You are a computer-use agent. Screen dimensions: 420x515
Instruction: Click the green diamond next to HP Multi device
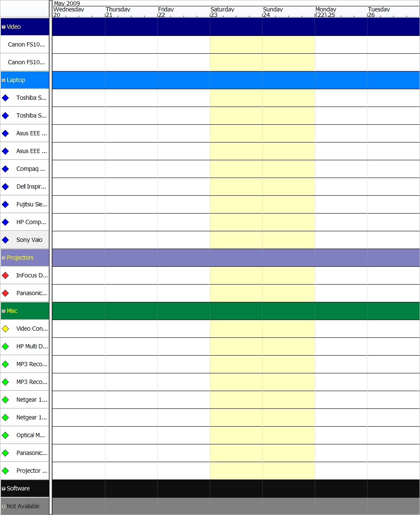click(5, 346)
